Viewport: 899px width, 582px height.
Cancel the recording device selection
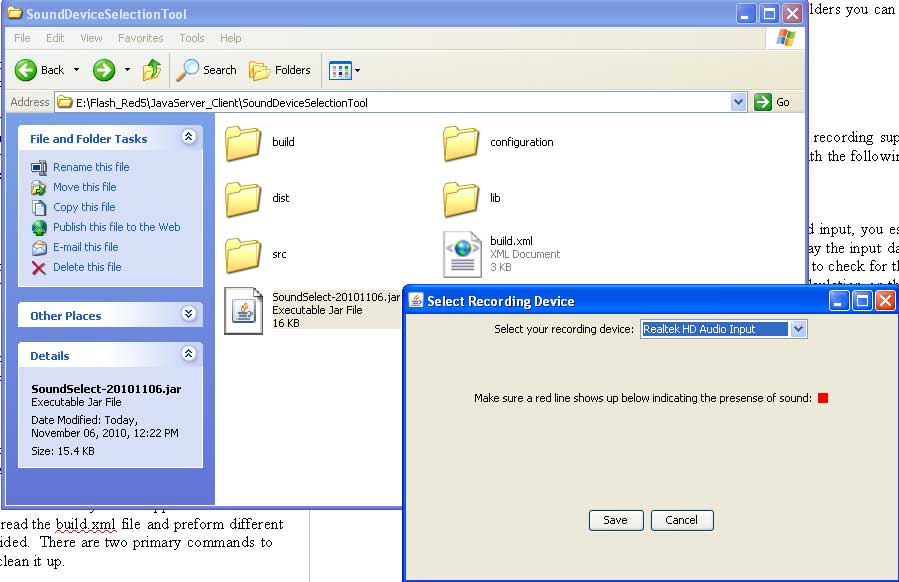click(x=682, y=520)
